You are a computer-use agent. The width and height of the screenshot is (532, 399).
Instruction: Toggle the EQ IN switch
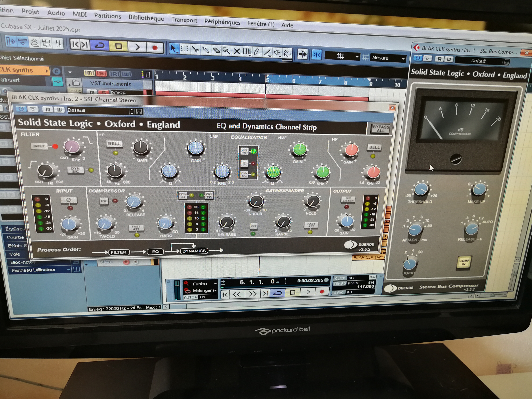(244, 151)
